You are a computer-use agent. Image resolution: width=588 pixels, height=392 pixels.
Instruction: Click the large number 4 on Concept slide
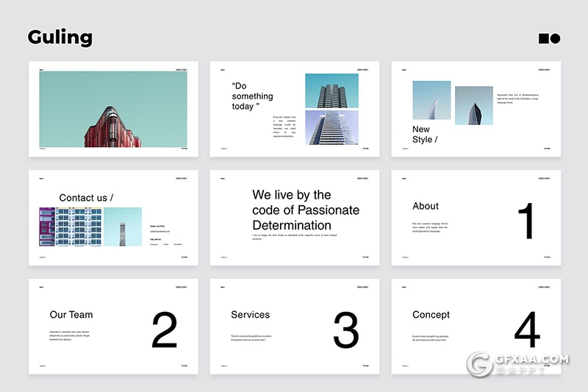pyautogui.click(x=527, y=330)
